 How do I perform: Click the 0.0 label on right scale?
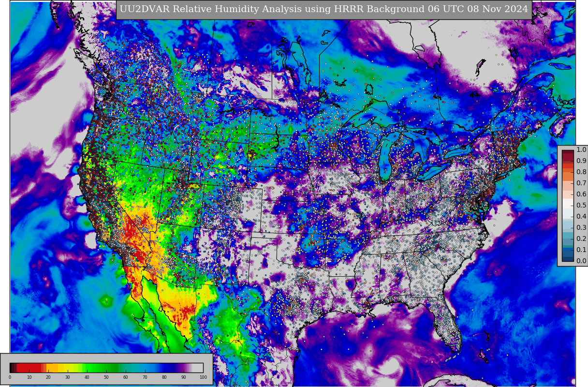point(581,261)
